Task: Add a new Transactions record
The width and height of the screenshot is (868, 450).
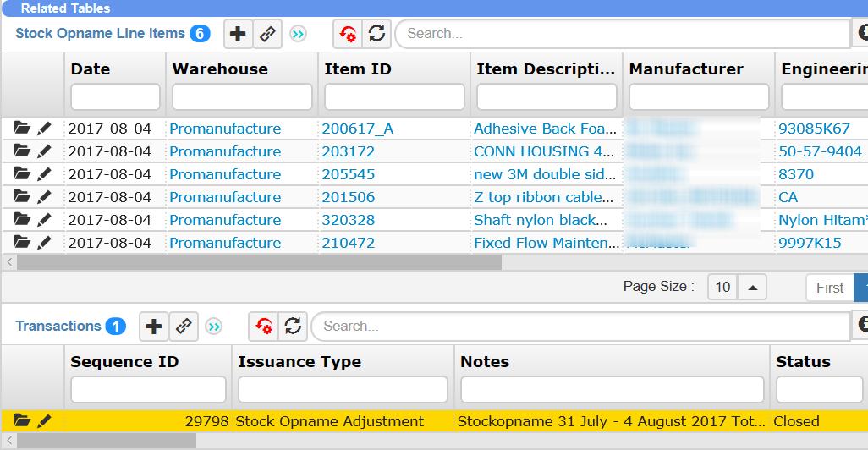Action: (x=153, y=327)
